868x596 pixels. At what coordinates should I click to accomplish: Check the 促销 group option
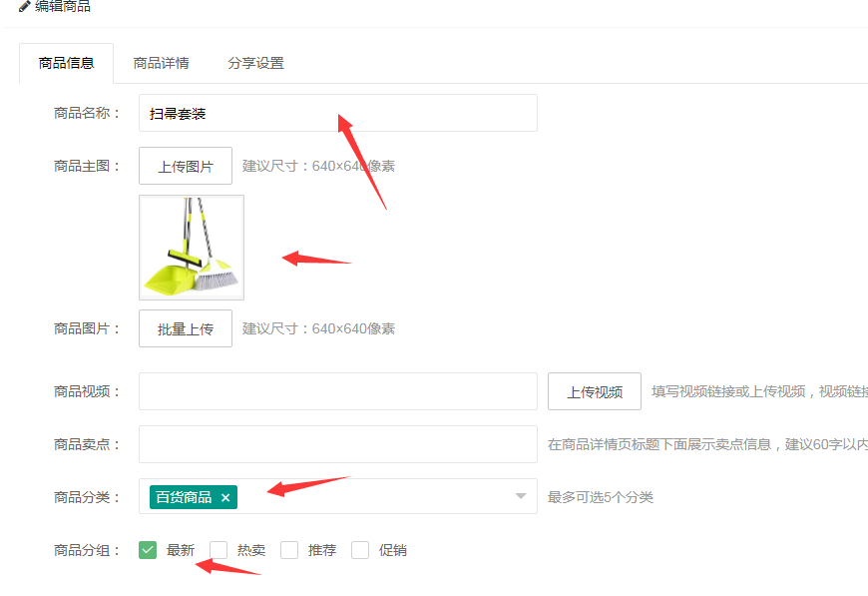click(x=361, y=550)
